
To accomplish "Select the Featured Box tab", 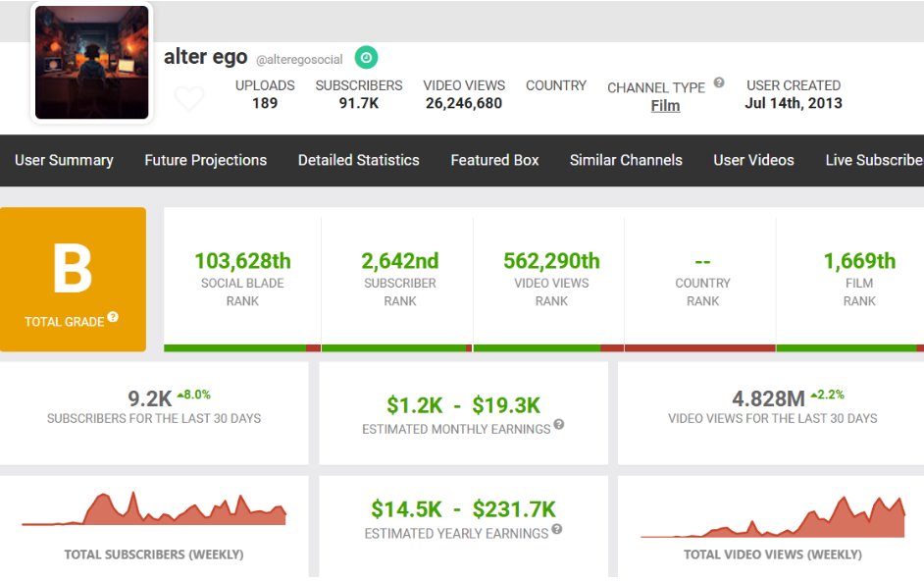I will pos(494,160).
